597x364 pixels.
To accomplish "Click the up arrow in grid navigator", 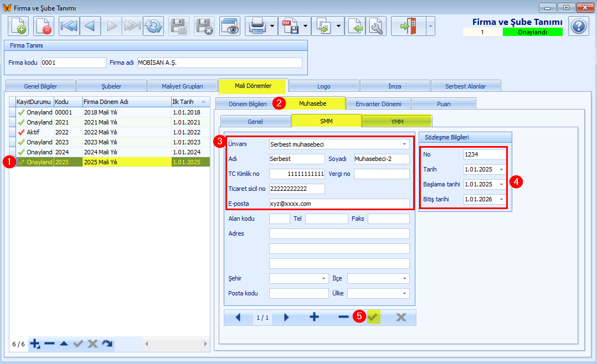I will coord(64,344).
